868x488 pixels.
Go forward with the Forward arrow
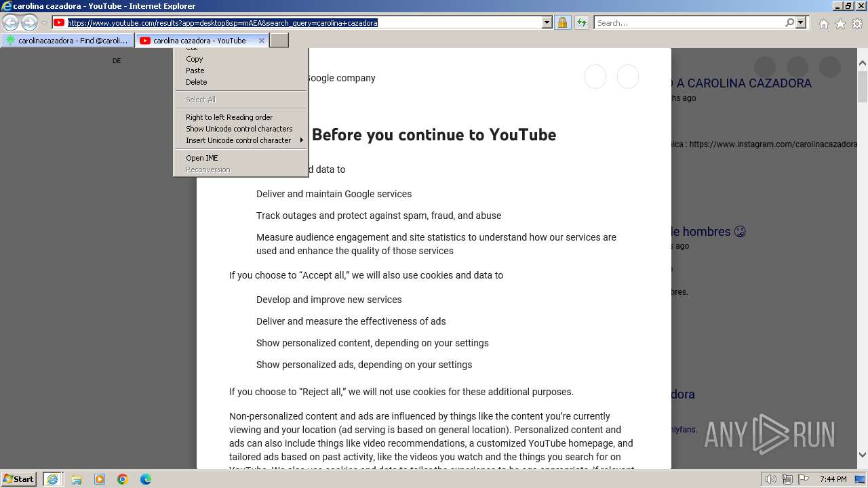(x=29, y=23)
